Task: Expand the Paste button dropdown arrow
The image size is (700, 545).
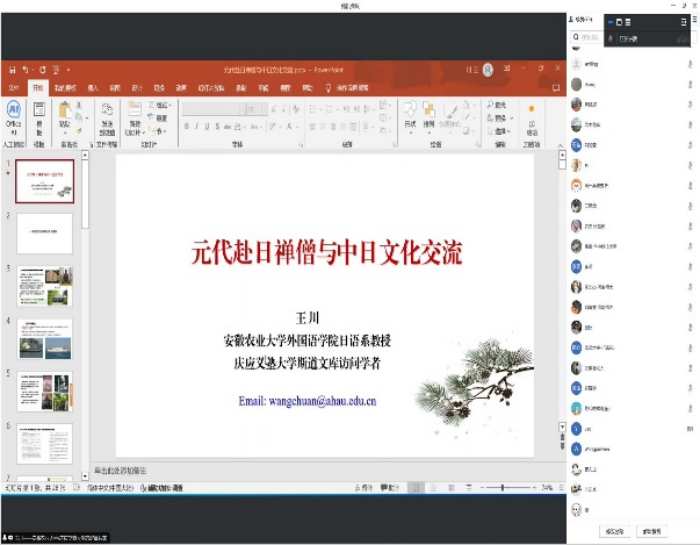Action: click(65, 131)
